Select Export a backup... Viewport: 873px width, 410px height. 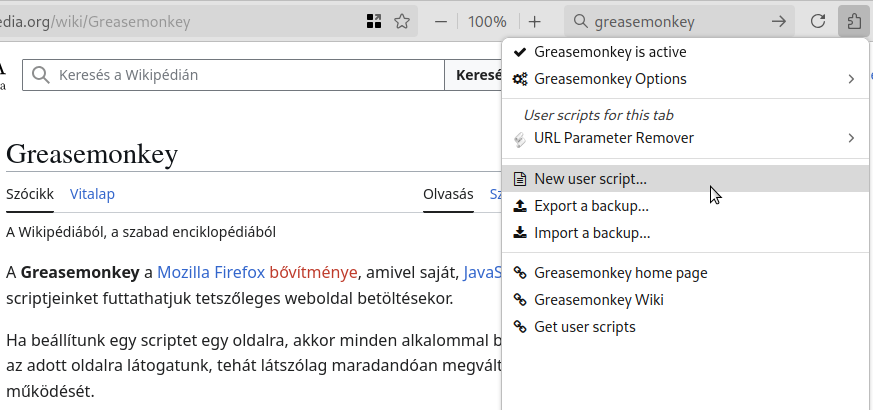tap(685, 206)
